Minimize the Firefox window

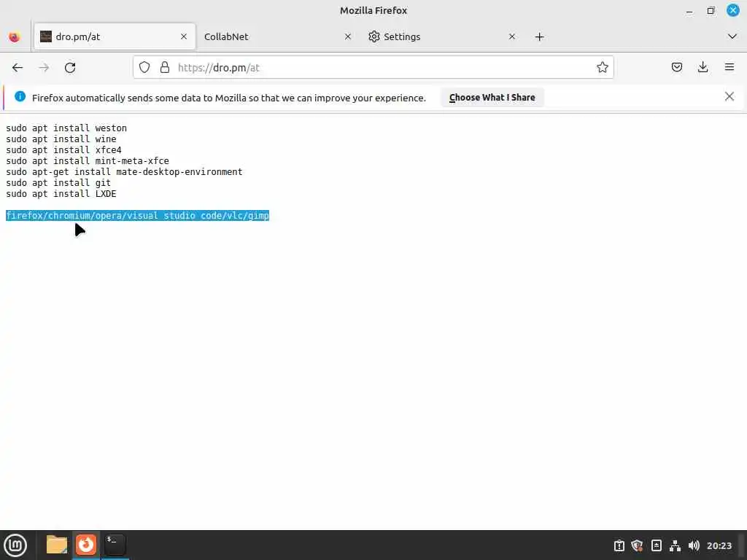[x=689, y=10]
